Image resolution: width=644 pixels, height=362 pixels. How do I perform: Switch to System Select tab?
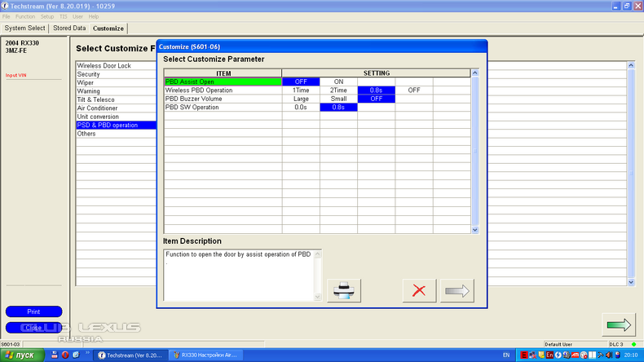(x=24, y=29)
